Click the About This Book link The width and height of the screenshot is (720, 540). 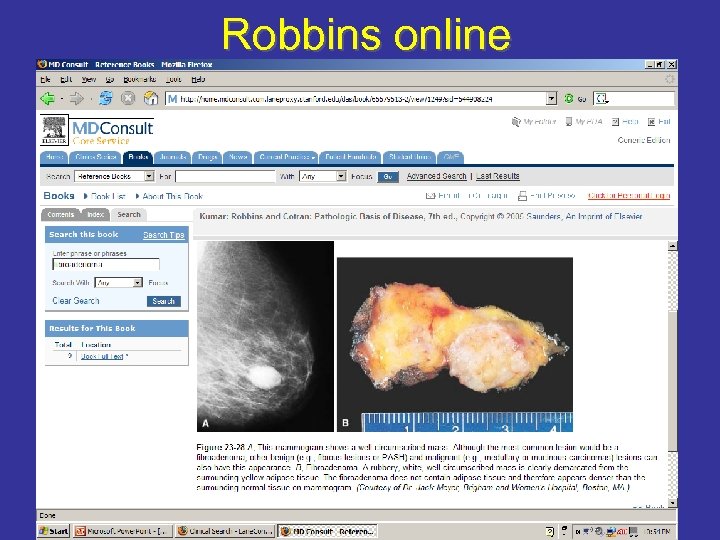(173, 196)
